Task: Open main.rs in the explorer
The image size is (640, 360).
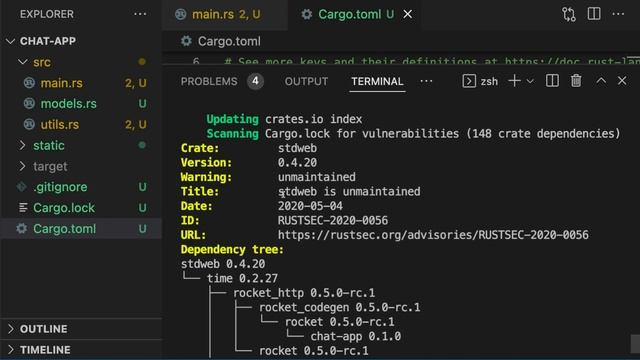Action: (61, 83)
